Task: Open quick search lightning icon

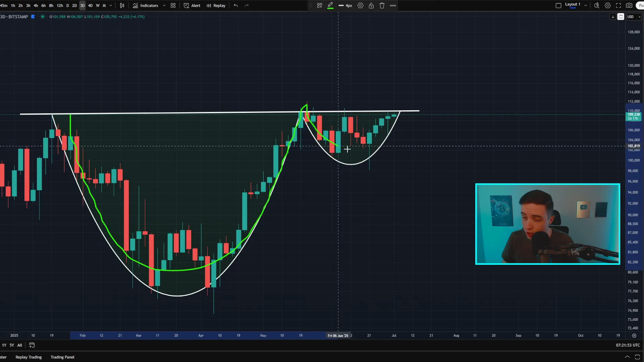Action: click(x=597, y=6)
